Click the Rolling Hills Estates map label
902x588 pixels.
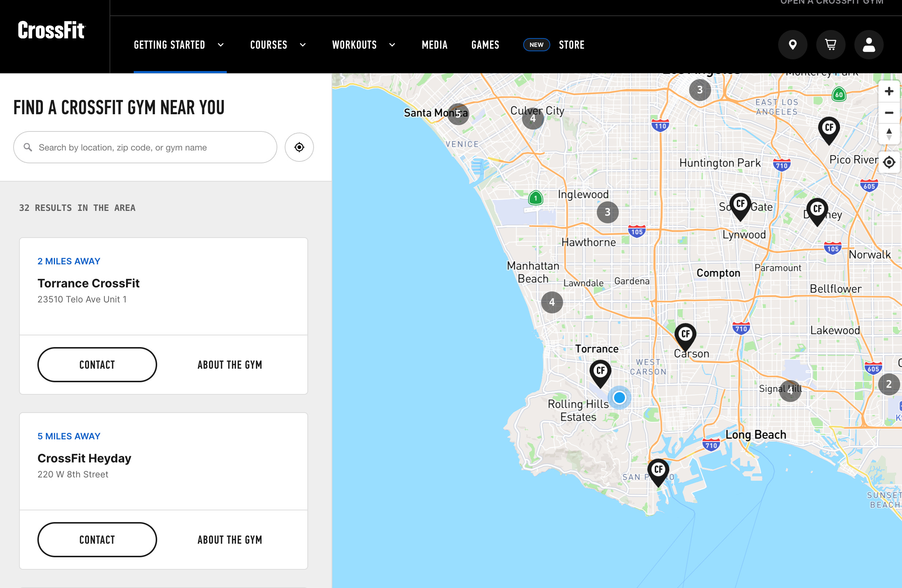pos(578,411)
